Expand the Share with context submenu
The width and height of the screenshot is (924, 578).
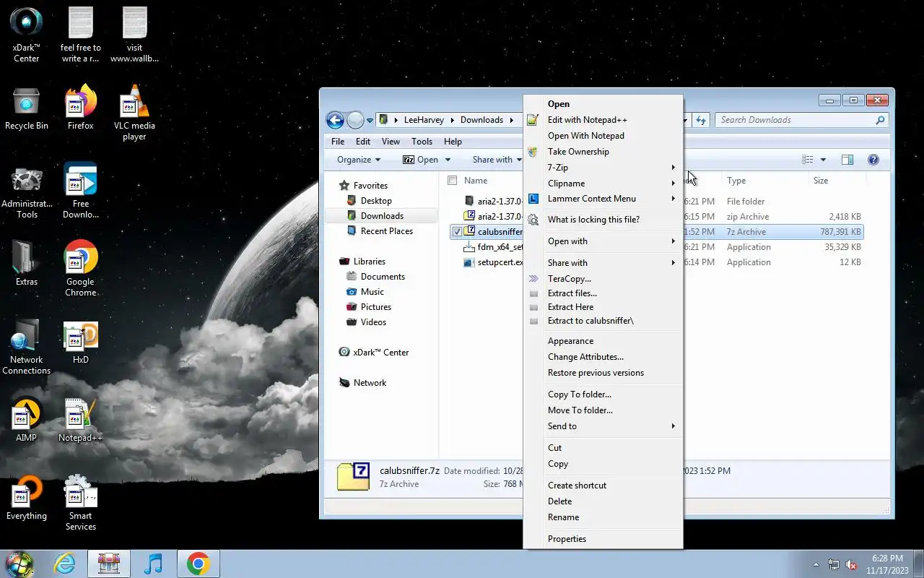coord(603,263)
